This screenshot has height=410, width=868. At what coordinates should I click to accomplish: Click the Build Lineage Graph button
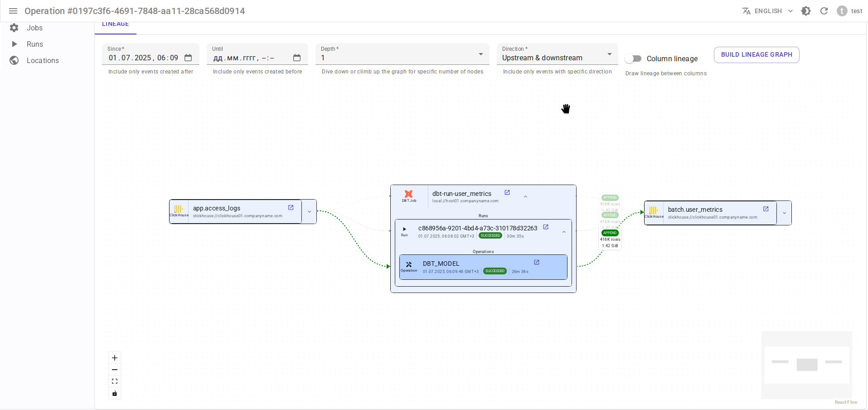coord(756,55)
